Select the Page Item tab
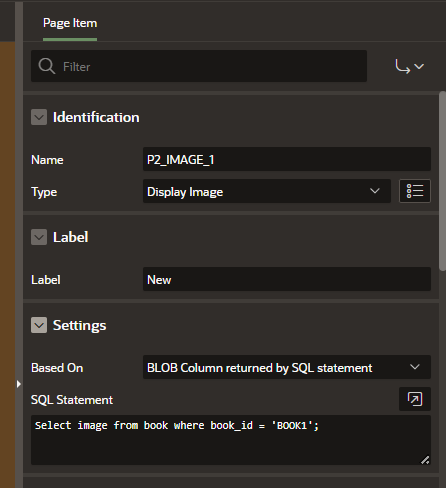 coord(70,23)
